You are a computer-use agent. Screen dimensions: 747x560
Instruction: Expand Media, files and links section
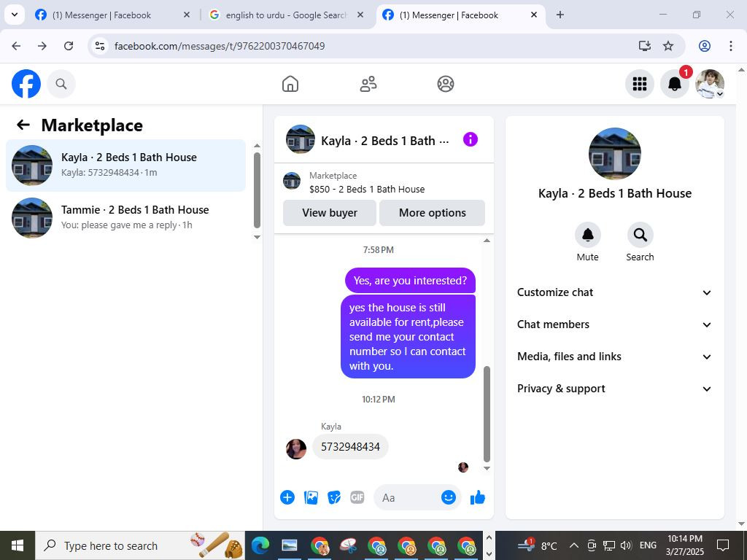tap(614, 357)
